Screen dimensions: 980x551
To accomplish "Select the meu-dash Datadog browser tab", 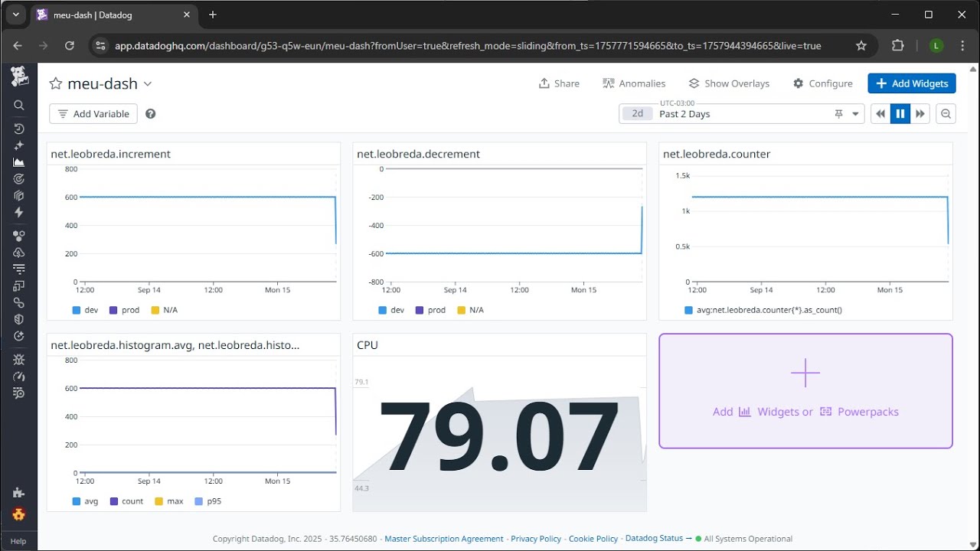I will point(113,15).
